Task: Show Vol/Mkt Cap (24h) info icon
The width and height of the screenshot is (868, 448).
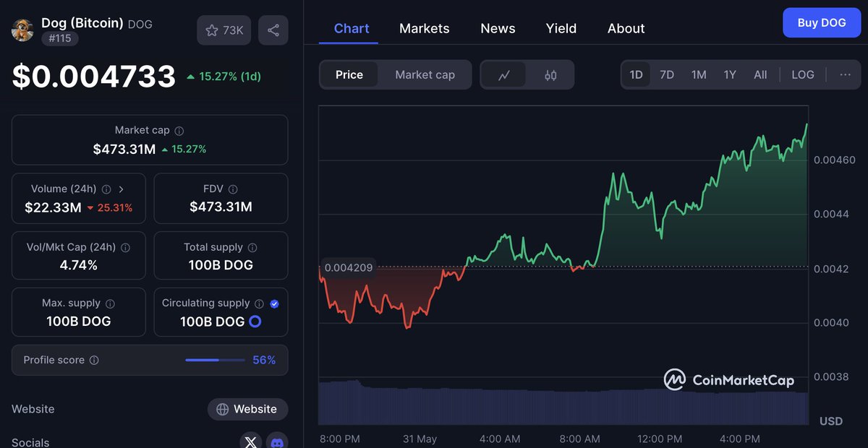Action: coord(126,247)
